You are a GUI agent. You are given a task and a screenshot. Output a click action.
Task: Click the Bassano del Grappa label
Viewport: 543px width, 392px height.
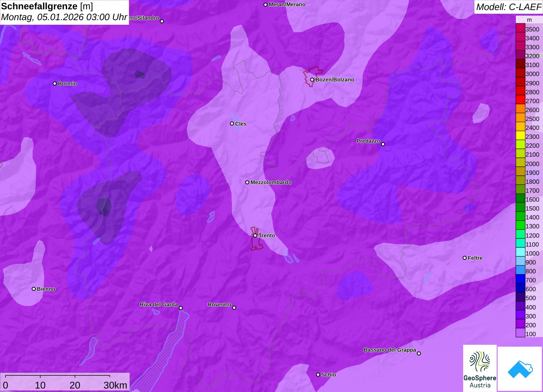click(390, 350)
